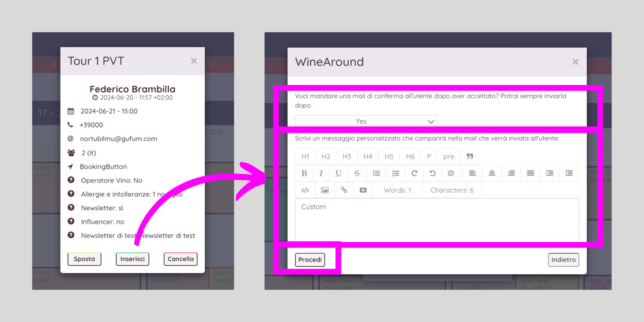Viewport: 644px width, 322px height.
Task: Apply H4 heading format
Action: (368, 156)
